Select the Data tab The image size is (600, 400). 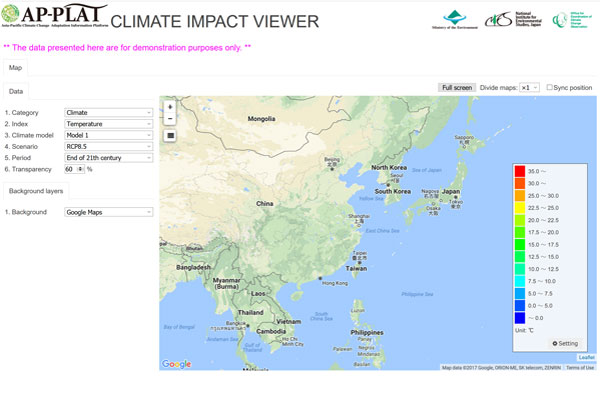(16, 91)
